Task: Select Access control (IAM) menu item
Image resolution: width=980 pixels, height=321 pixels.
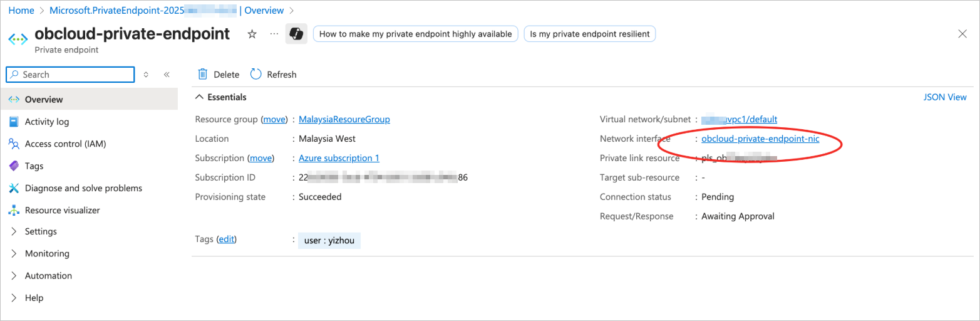Action: [x=65, y=144]
